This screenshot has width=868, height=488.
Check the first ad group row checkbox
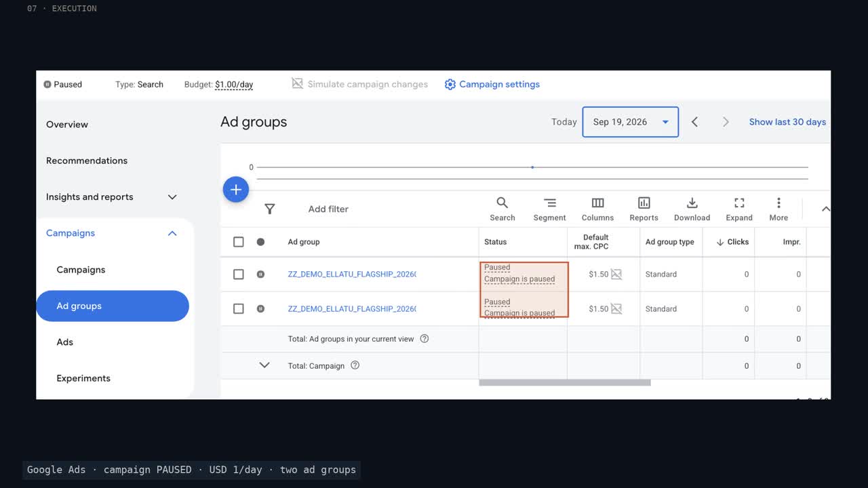[x=239, y=274]
